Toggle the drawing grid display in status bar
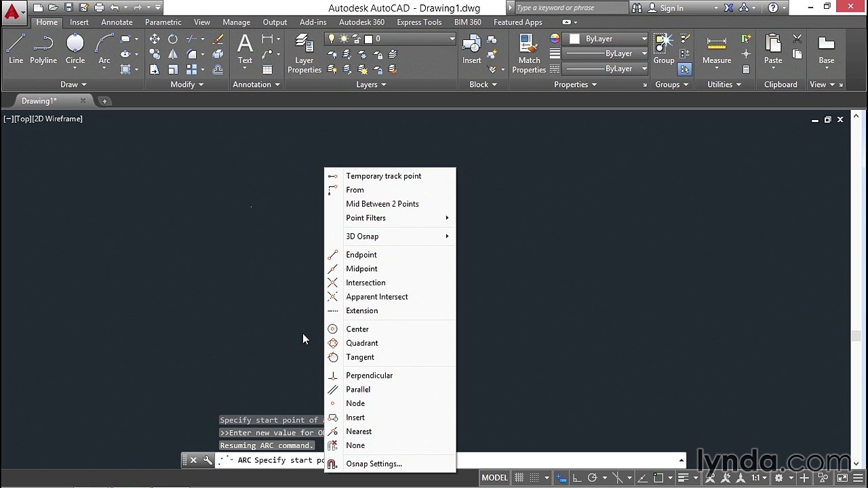Image resolution: width=868 pixels, height=488 pixels. (519, 478)
